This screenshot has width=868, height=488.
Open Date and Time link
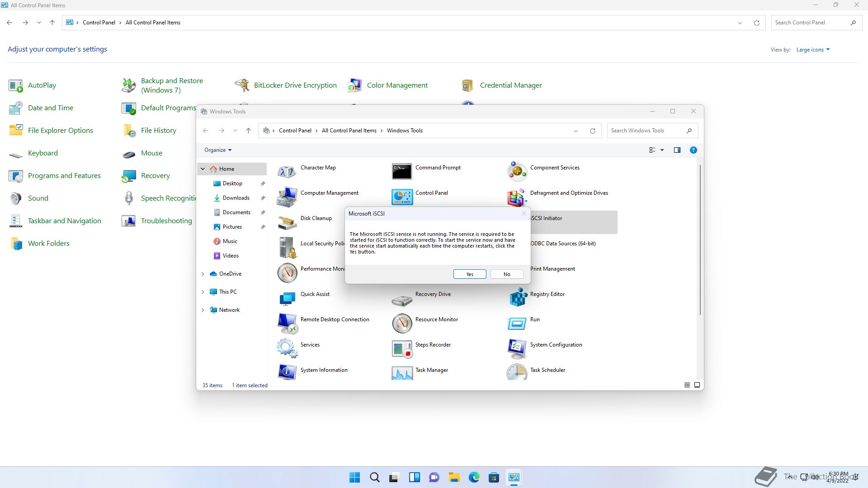51,108
